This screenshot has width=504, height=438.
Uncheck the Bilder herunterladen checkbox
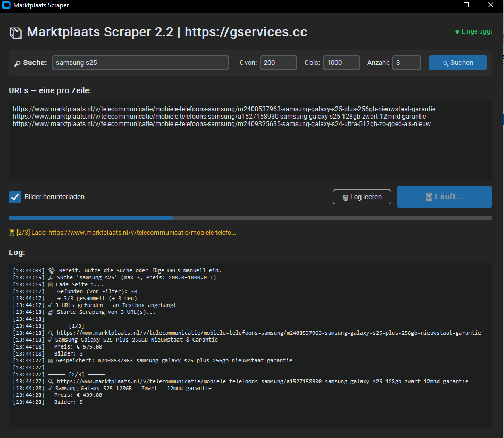(15, 197)
